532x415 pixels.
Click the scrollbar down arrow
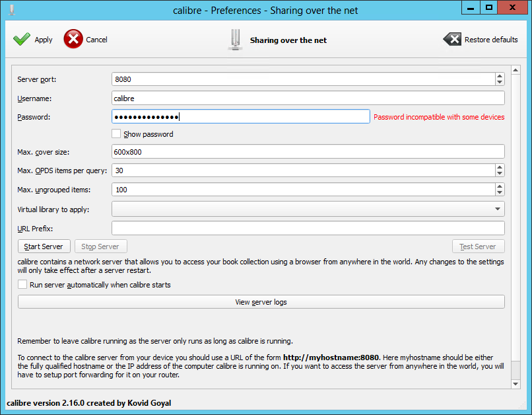click(515, 384)
